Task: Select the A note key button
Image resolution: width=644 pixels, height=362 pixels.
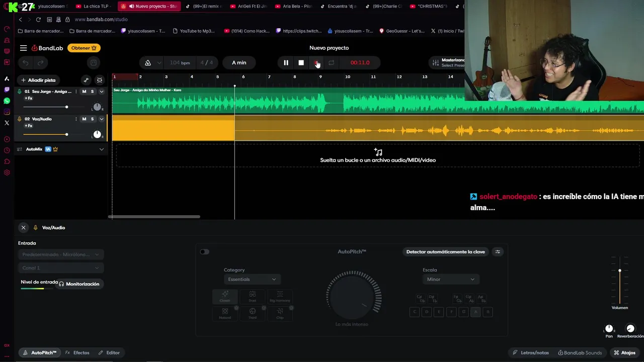Action: [475, 312]
